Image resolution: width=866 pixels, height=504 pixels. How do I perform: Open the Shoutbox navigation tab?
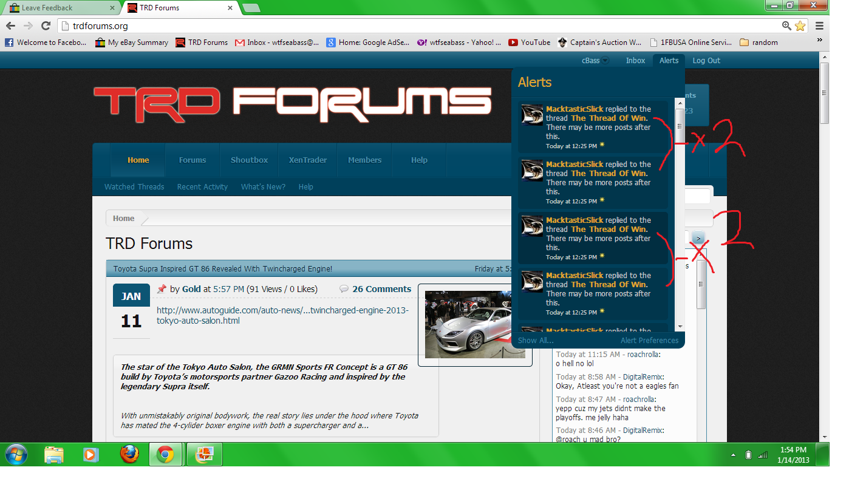[x=249, y=160]
